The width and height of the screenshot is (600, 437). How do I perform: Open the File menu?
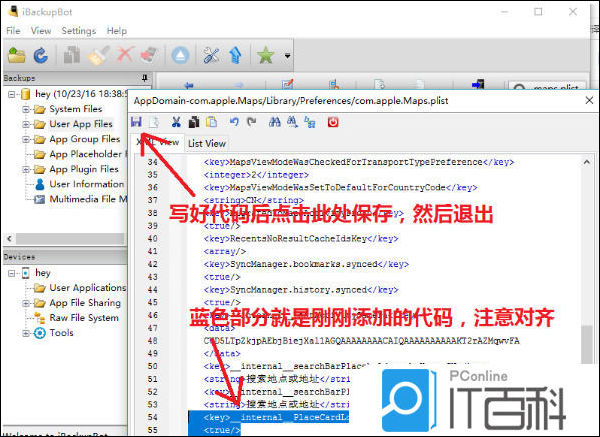(13, 31)
